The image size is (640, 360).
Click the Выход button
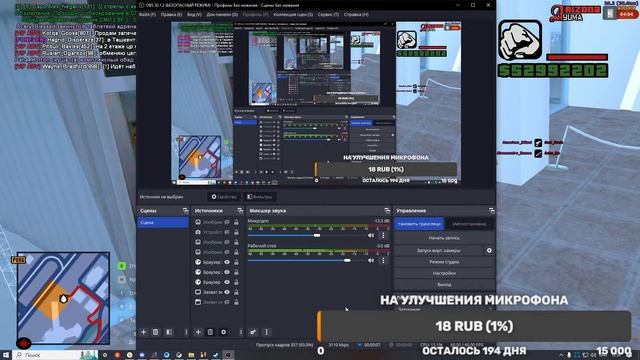[x=444, y=284]
